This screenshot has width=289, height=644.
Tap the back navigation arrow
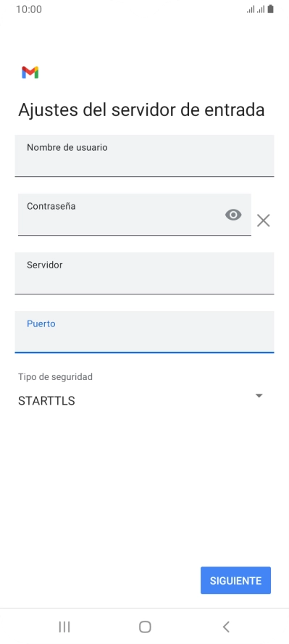pos(225,627)
